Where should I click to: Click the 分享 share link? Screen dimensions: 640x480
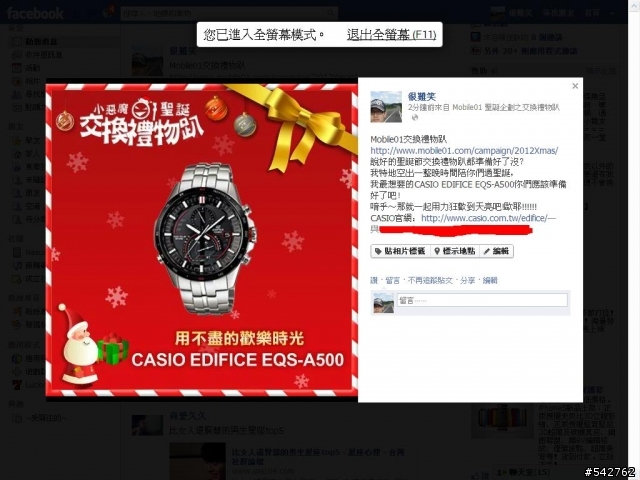click(467, 280)
